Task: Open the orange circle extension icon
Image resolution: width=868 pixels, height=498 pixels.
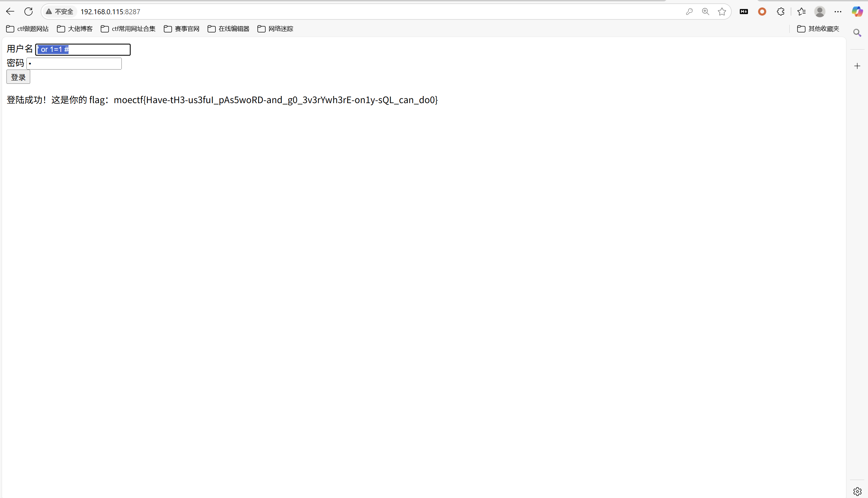Action: (x=762, y=12)
